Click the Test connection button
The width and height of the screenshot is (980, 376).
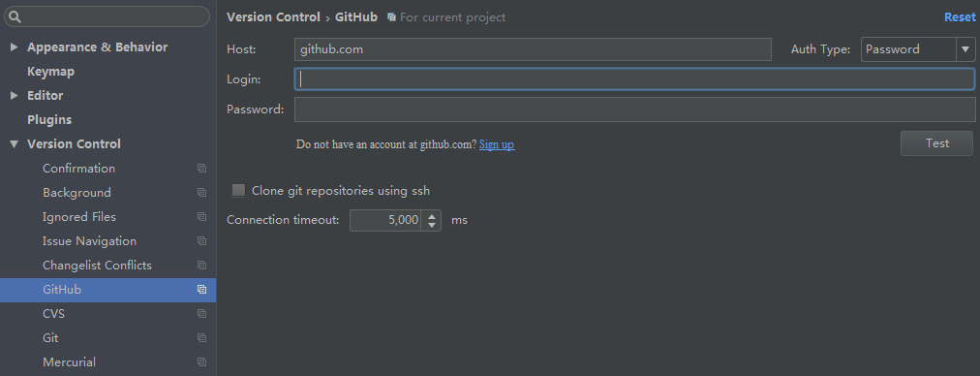936,143
